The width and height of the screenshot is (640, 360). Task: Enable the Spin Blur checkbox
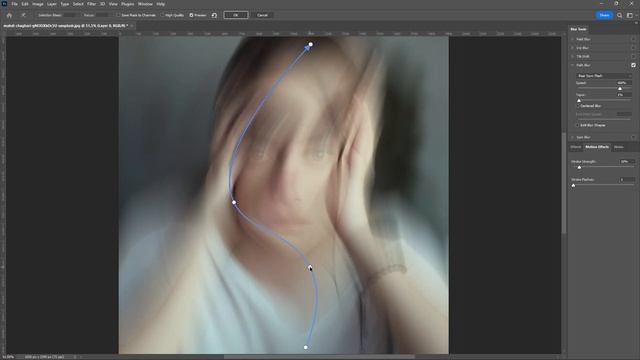pyautogui.click(x=633, y=137)
